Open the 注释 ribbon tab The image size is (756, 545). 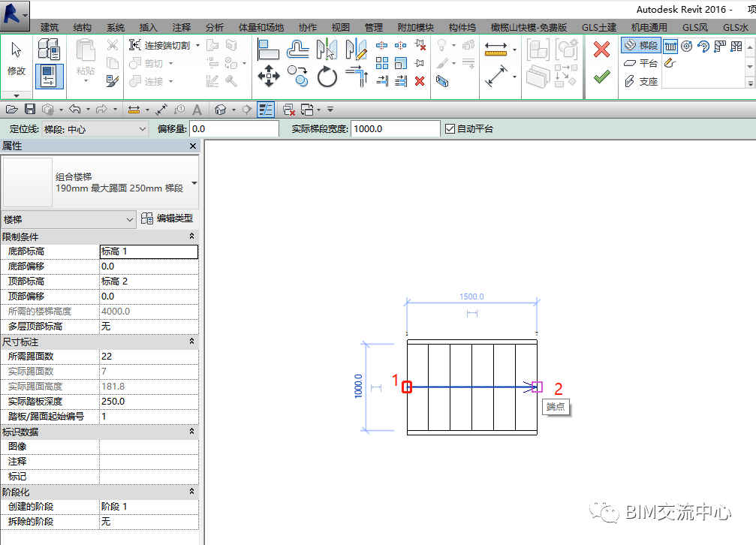[x=181, y=28]
